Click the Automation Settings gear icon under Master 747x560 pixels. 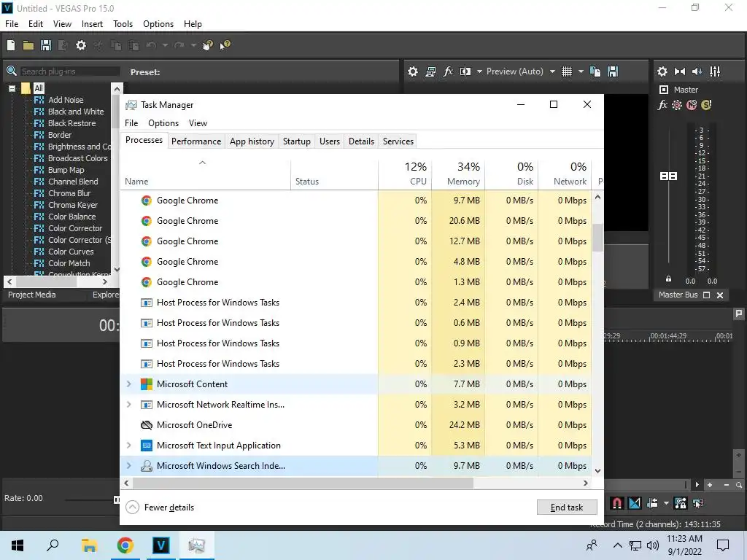pyautogui.click(x=677, y=105)
